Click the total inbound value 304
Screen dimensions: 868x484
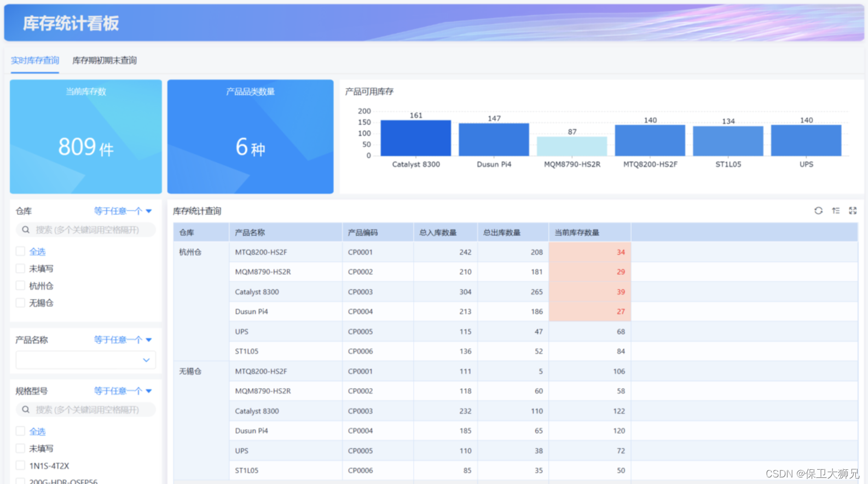coord(465,292)
